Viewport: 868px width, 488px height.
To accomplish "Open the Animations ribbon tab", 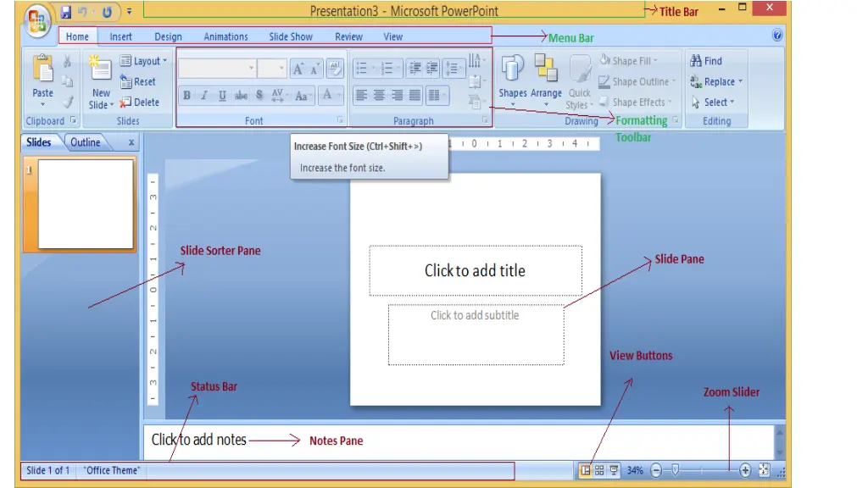I will 225,36.
